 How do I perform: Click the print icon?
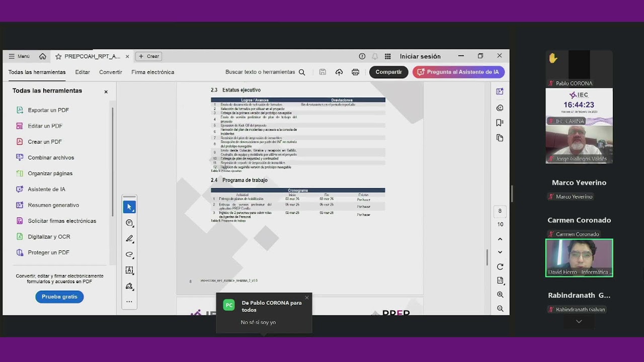pos(356,72)
